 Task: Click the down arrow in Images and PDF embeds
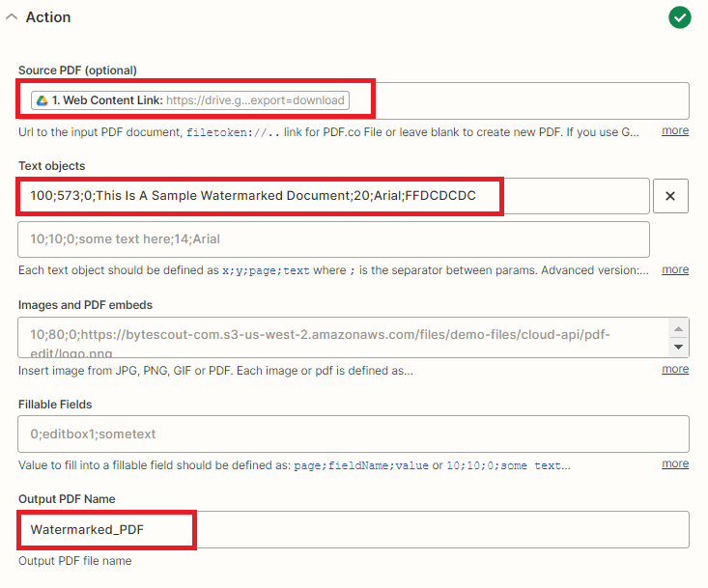coord(679,347)
